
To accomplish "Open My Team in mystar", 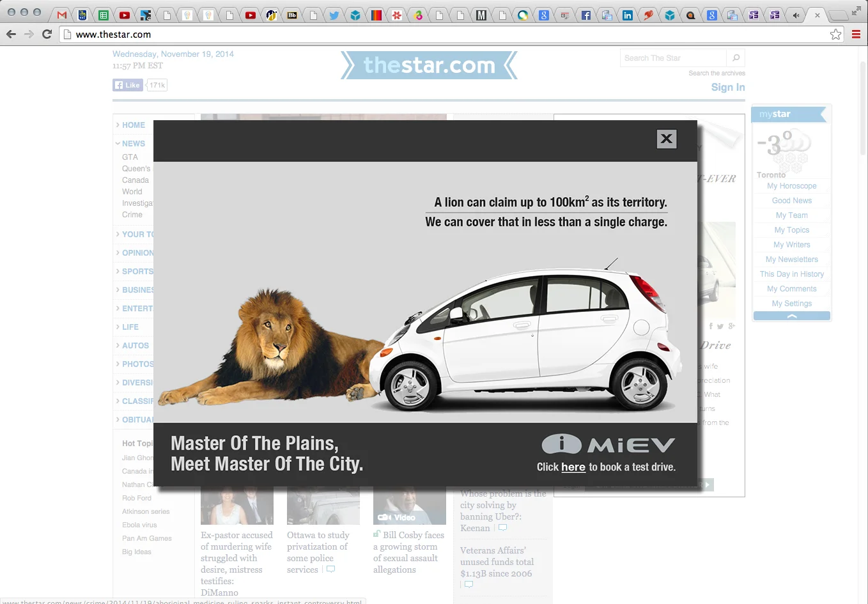I will point(792,215).
